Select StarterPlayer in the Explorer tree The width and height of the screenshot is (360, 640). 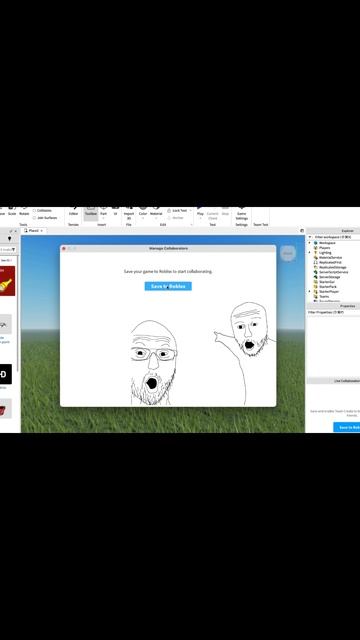click(x=329, y=291)
